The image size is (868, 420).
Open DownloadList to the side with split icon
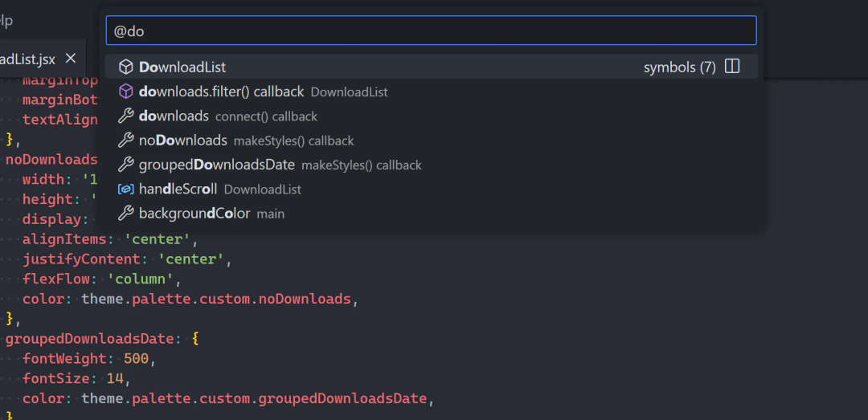pos(731,67)
